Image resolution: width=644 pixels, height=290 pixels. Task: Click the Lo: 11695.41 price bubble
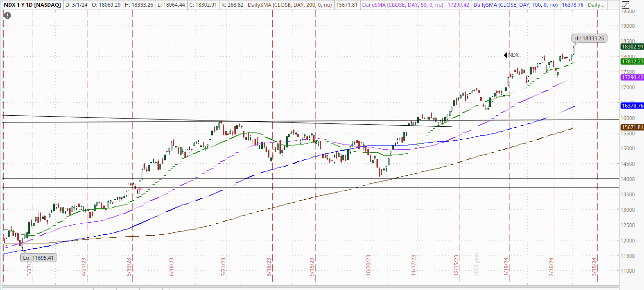click(x=38, y=258)
